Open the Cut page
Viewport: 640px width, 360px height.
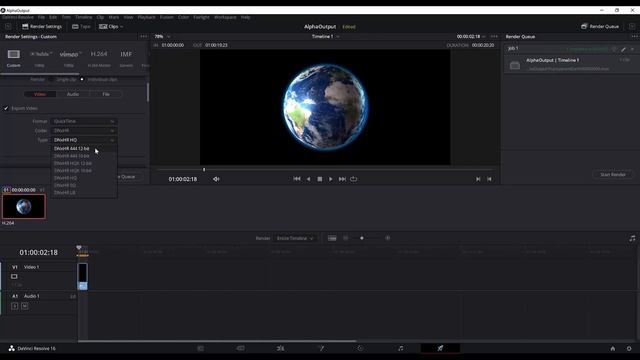tap(240, 348)
